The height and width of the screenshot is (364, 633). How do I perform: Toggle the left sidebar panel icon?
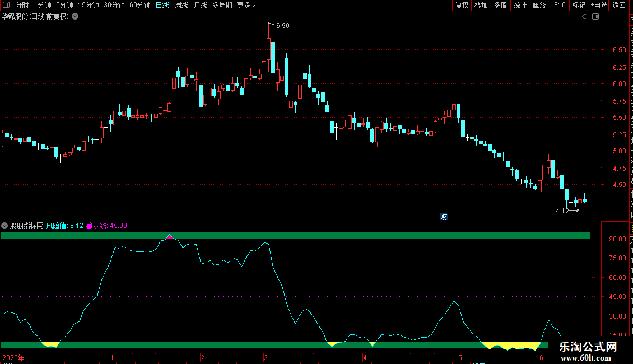(6, 5)
